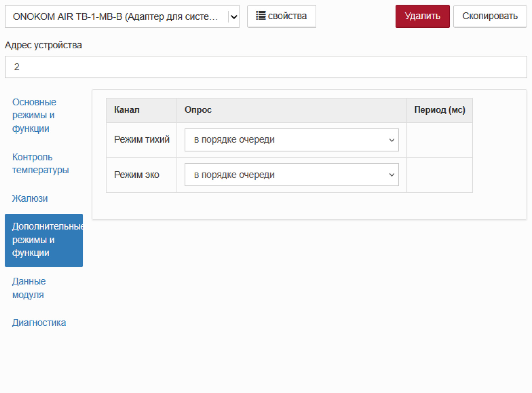The height and width of the screenshot is (393, 532).
Task: Click the Скопировать button
Action: [x=490, y=16]
